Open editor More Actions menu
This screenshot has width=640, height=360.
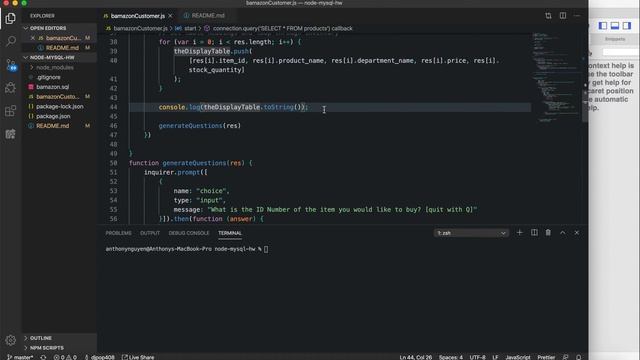pyautogui.click(x=577, y=16)
